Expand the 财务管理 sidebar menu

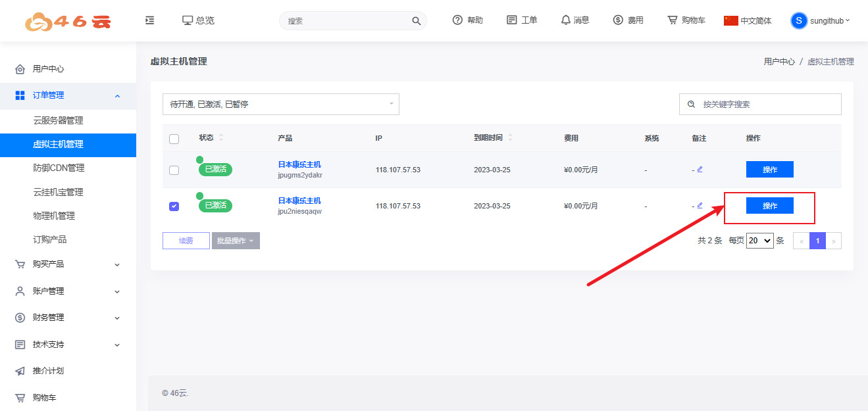68,318
